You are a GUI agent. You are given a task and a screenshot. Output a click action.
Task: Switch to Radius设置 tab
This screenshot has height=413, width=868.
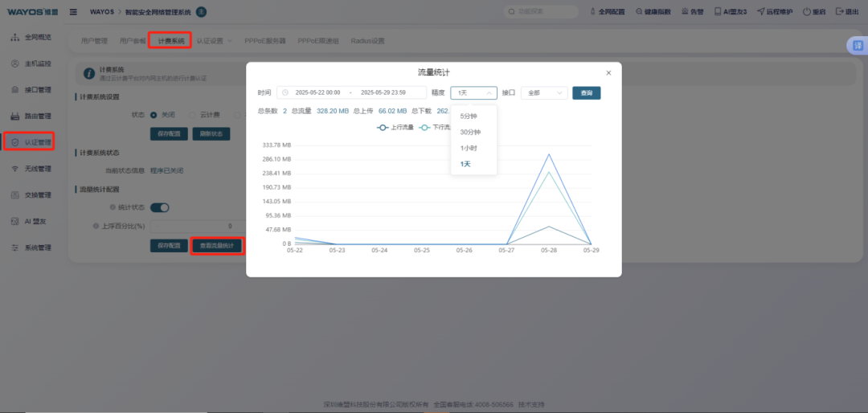coord(367,41)
